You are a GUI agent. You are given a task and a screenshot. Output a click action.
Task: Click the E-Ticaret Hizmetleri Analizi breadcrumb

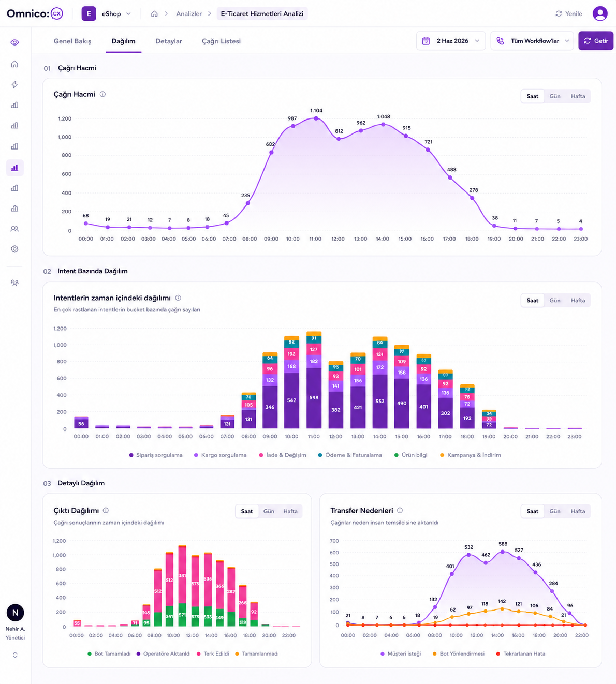point(262,13)
